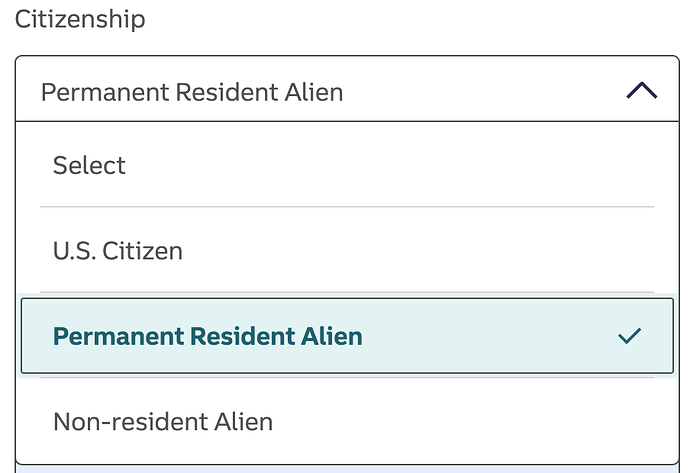Collapse the open Citizenship options list

coord(641,92)
